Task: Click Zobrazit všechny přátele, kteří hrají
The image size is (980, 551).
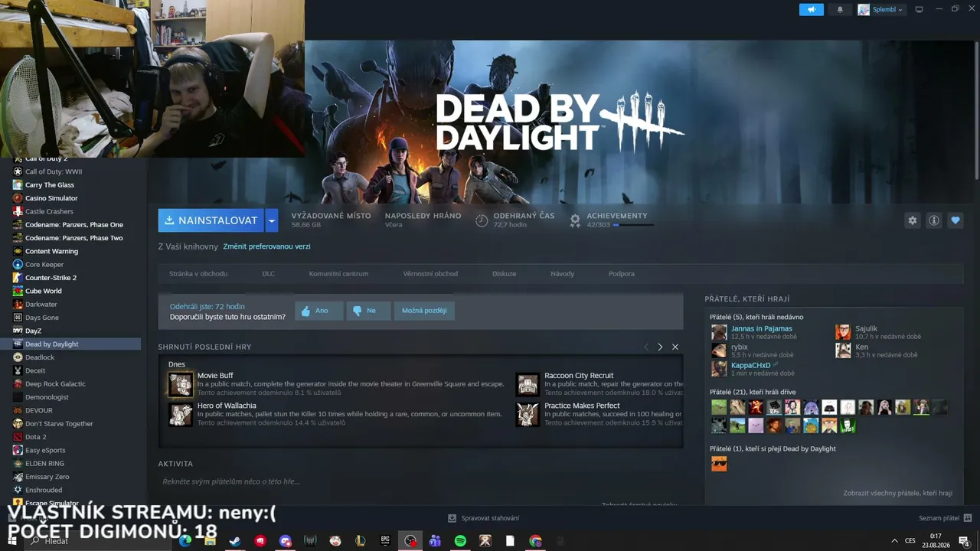Action: pyautogui.click(x=897, y=494)
